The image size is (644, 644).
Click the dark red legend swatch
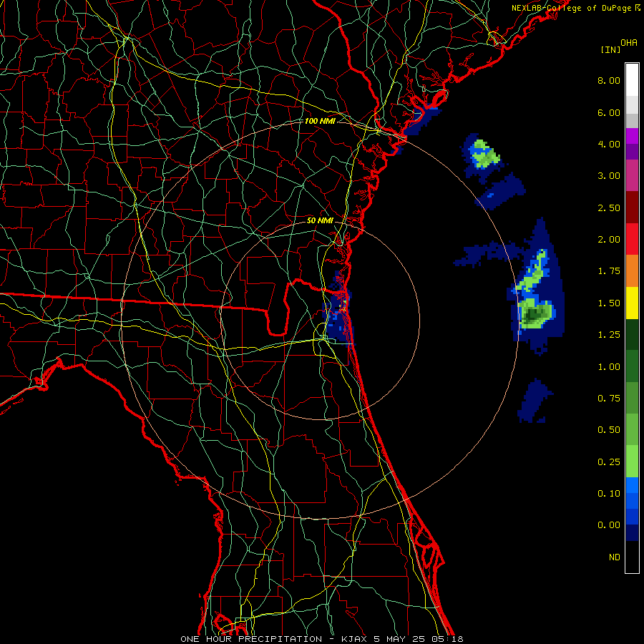(x=632, y=208)
